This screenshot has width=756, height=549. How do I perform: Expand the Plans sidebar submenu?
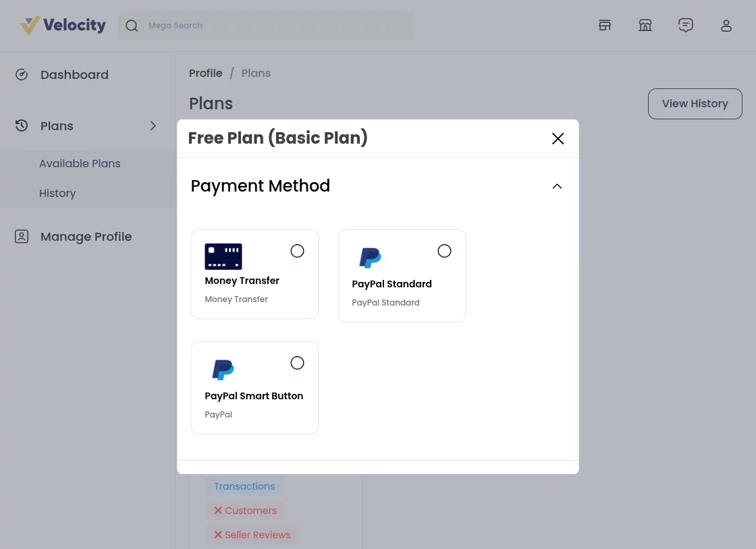[153, 125]
